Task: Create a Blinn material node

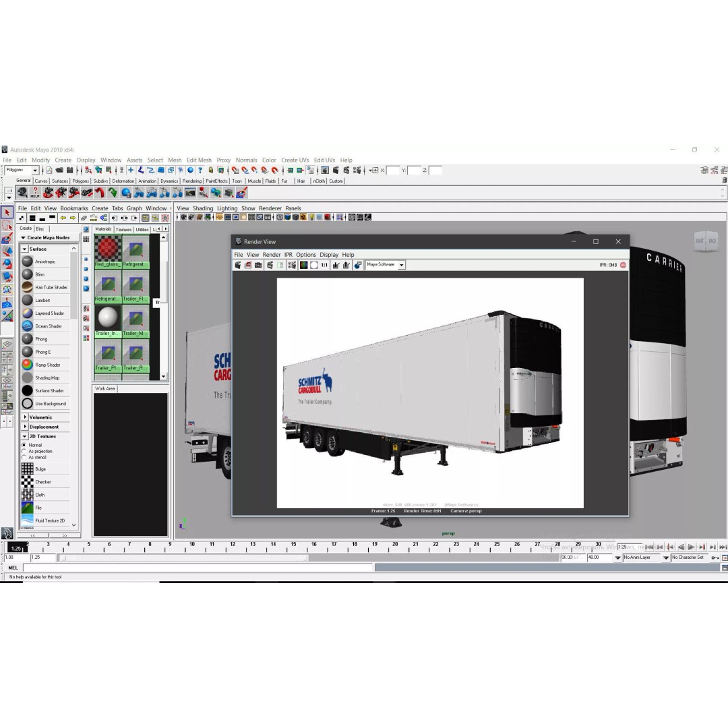Action: point(46,274)
